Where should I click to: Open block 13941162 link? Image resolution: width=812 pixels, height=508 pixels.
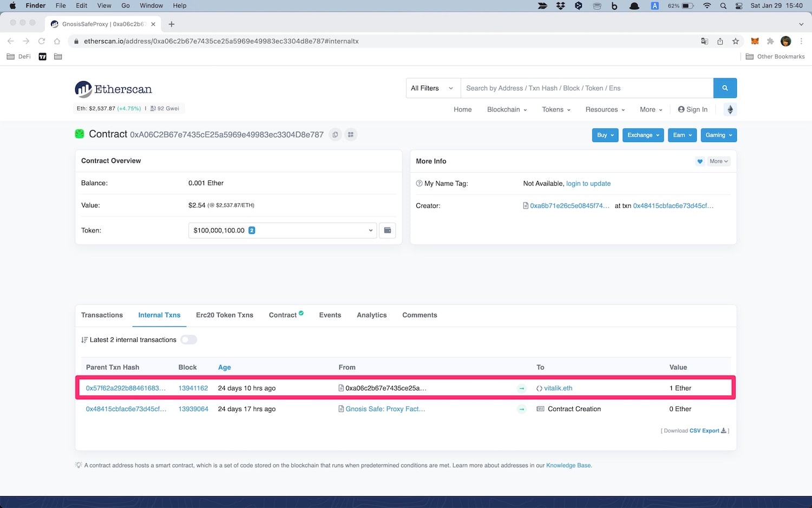(193, 388)
